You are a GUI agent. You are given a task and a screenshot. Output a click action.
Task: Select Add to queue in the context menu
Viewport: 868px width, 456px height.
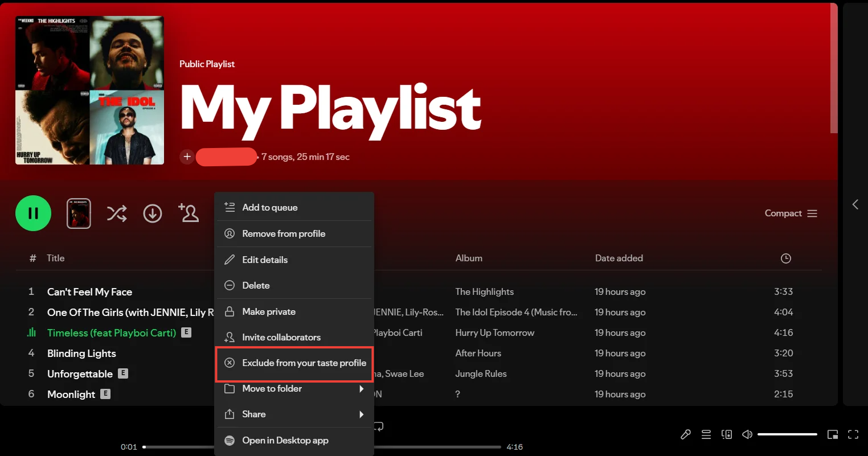click(294, 208)
